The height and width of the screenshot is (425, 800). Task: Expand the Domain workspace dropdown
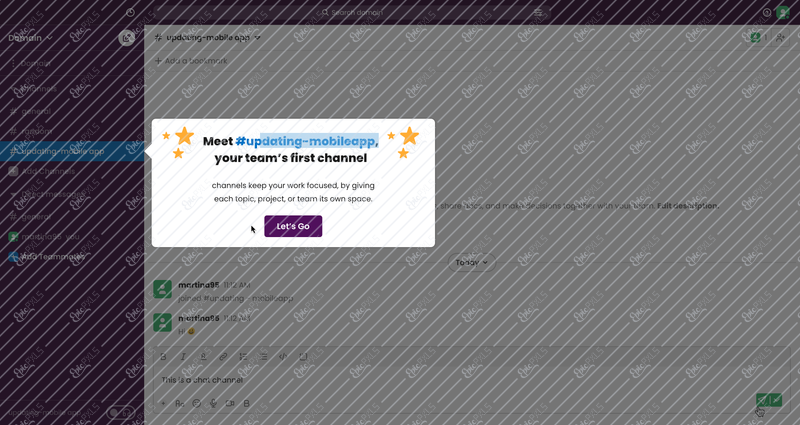pos(30,38)
